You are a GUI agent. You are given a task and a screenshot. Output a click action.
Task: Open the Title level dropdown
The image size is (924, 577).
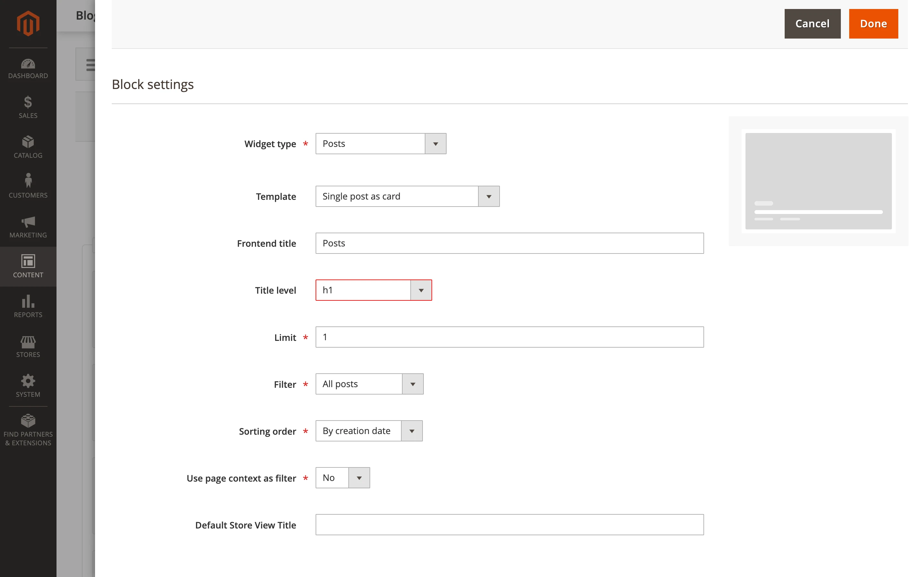tap(421, 290)
